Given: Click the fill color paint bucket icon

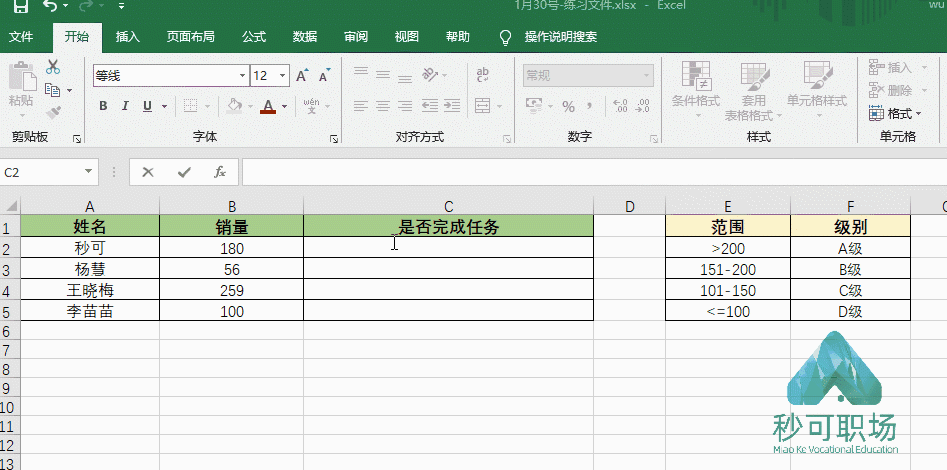Looking at the screenshot, I should tap(234, 106).
